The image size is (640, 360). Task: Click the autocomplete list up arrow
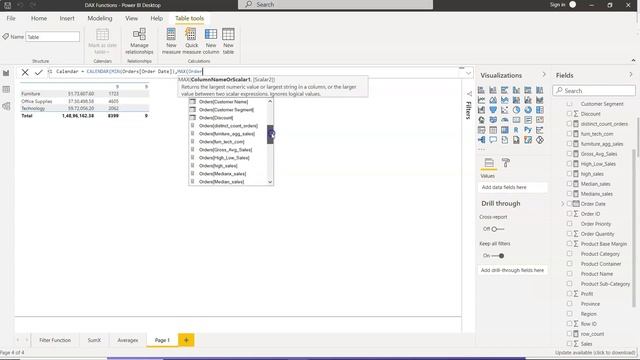[270, 101]
